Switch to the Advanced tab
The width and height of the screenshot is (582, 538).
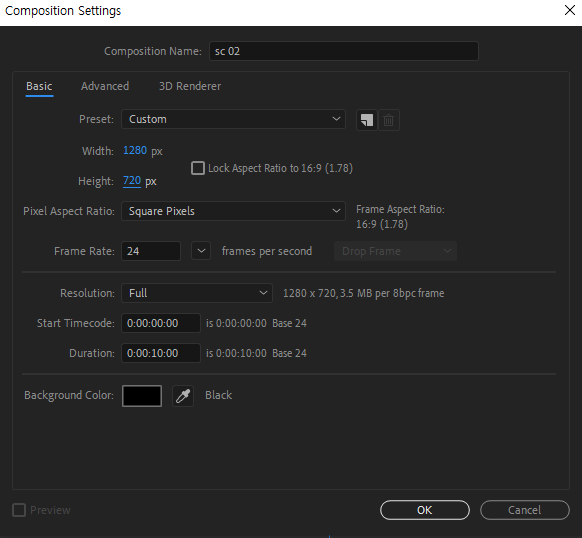click(x=105, y=86)
